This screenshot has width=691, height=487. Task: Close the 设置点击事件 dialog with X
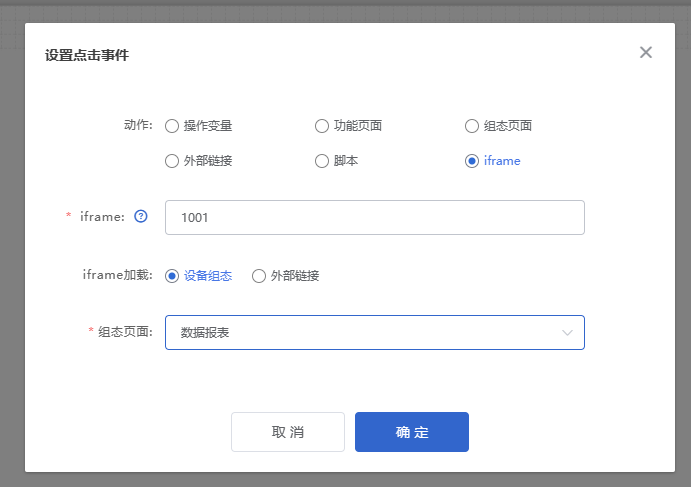[646, 52]
